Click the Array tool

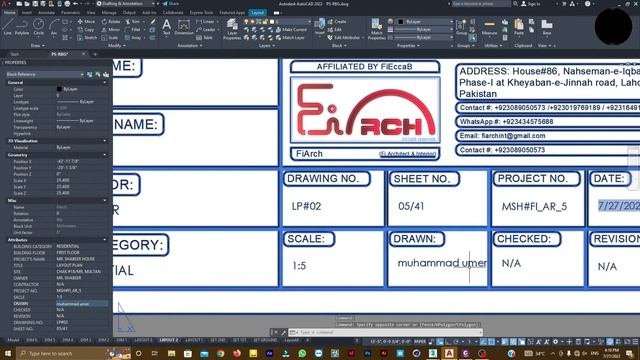pyautogui.click(x=133, y=37)
